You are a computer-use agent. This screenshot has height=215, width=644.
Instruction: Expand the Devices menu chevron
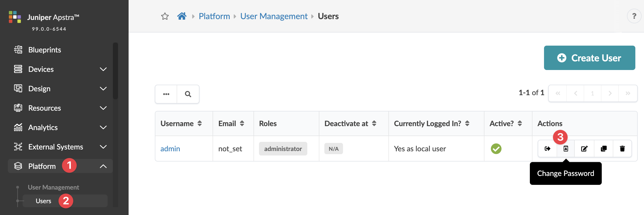[103, 69]
